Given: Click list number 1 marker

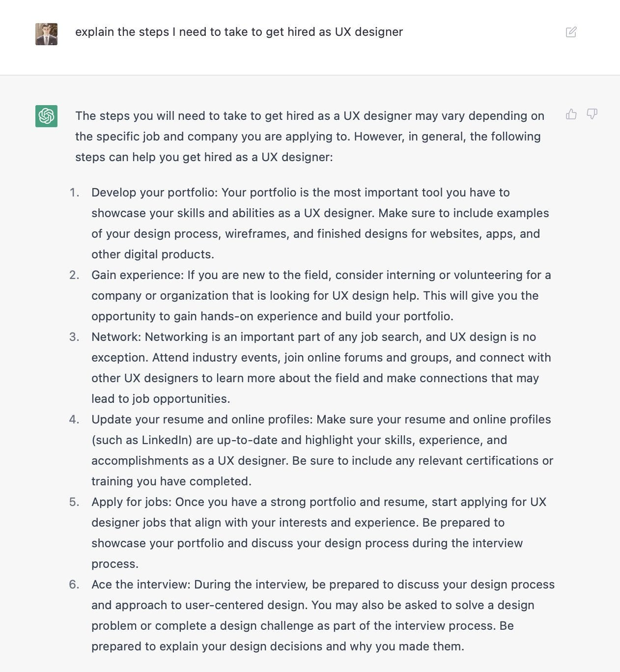Looking at the screenshot, I should (x=74, y=193).
